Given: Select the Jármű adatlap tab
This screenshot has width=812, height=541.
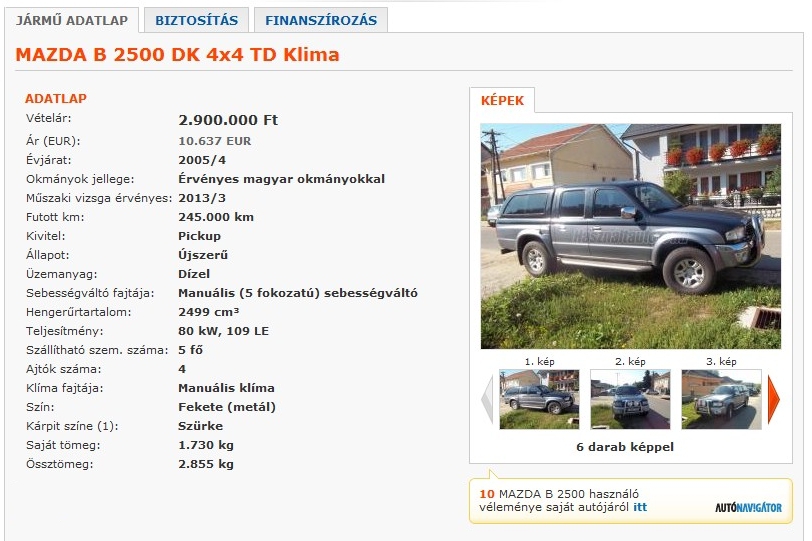Looking at the screenshot, I should click(71, 20).
